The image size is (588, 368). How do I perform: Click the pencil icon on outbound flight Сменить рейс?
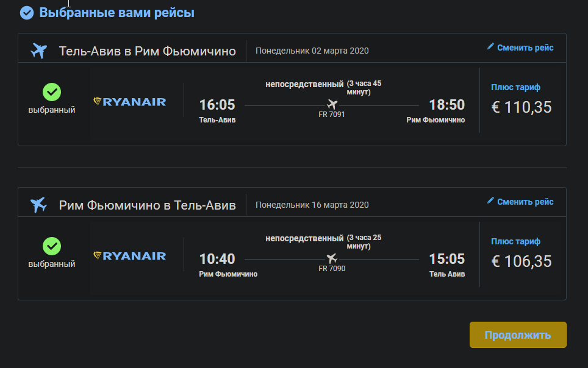pyautogui.click(x=490, y=46)
